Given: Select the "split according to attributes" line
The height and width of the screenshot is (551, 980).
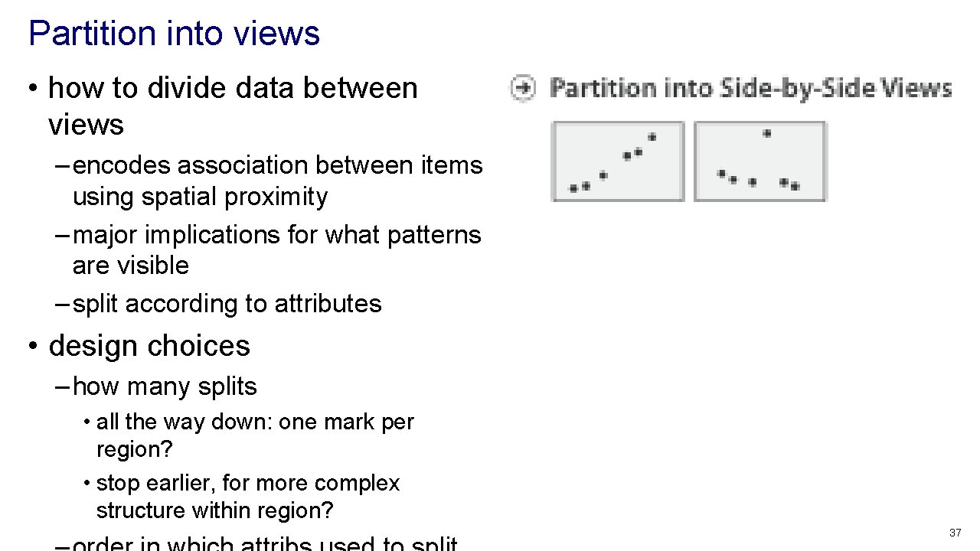Looking at the screenshot, I should pos(227,304).
